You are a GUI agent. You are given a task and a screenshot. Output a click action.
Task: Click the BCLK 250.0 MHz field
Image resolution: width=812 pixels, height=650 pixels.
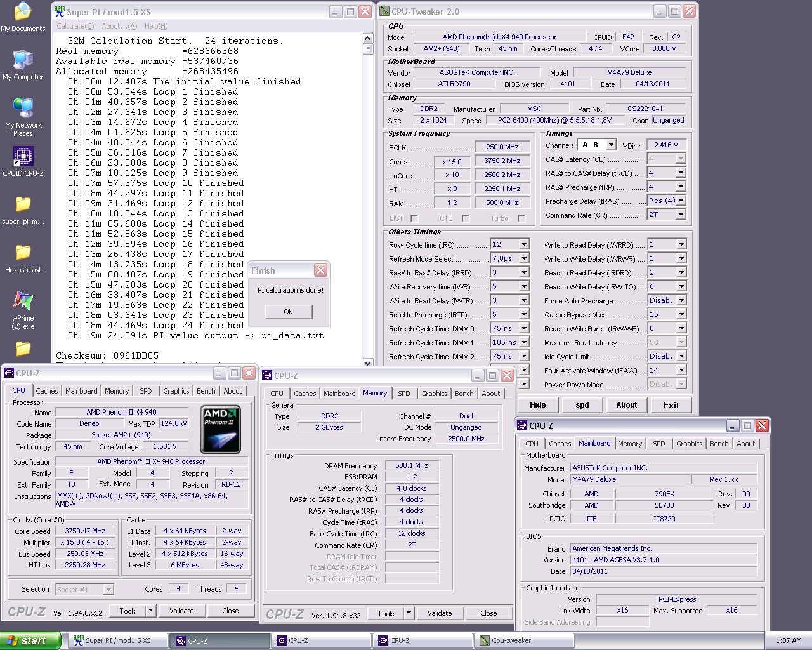(x=502, y=147)
